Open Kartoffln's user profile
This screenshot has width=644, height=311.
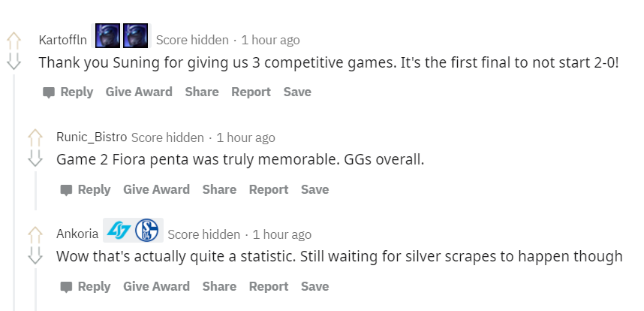tap(63, 40)
